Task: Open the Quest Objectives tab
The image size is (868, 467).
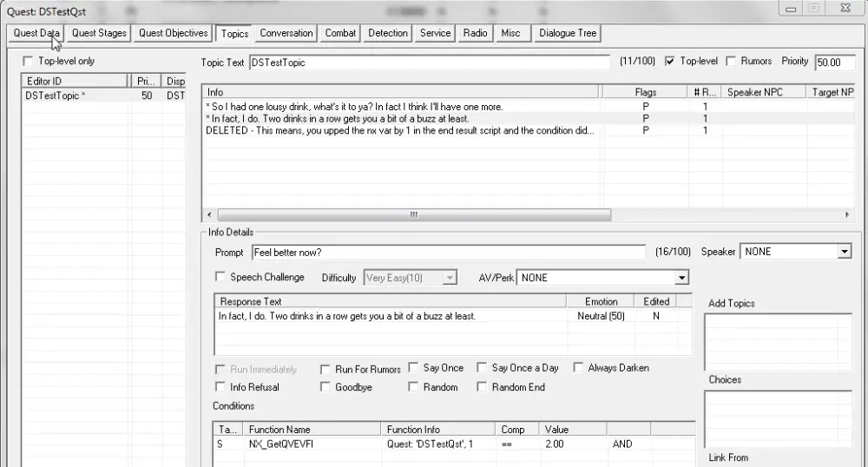Action: coord(174,33)
